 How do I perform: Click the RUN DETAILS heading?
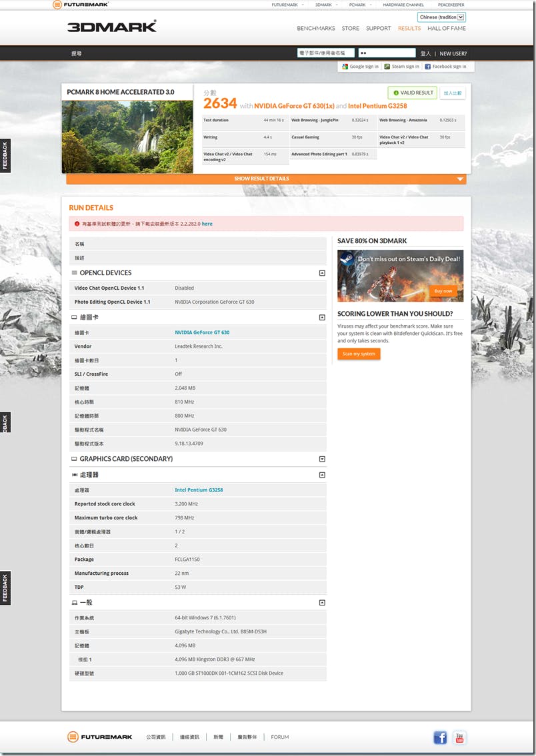(91, 208)
